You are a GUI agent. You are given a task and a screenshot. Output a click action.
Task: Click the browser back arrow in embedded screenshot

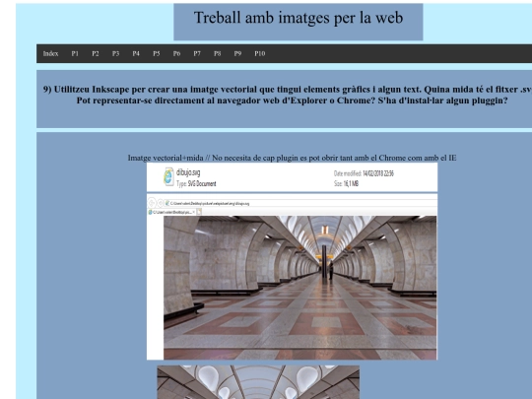click(x=152, y=203)
